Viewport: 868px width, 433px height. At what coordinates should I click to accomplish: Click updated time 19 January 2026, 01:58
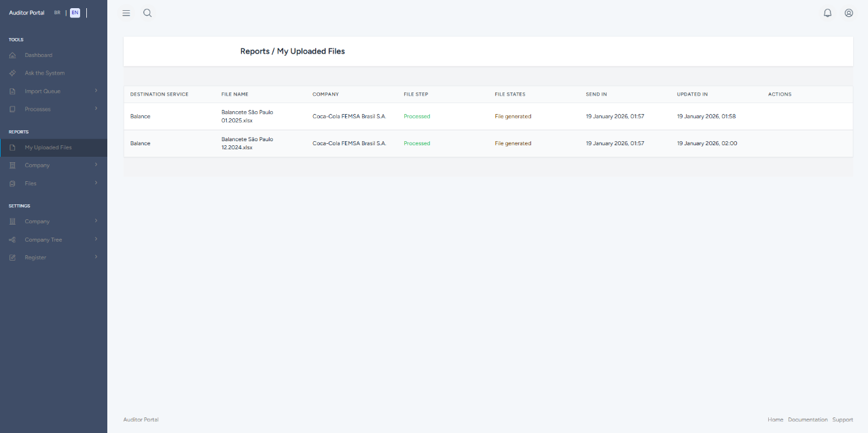[706, 117]
